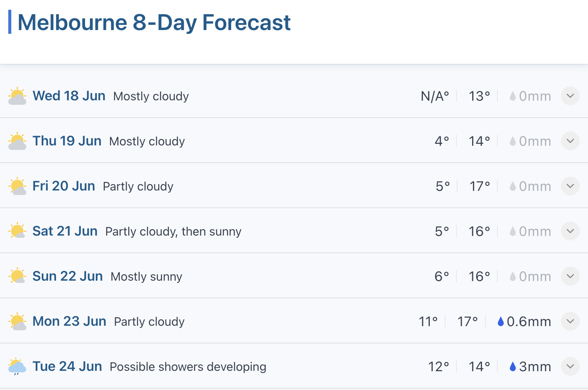Expand the Thu 19 Jun forecast chevron

tap(570, 141)
